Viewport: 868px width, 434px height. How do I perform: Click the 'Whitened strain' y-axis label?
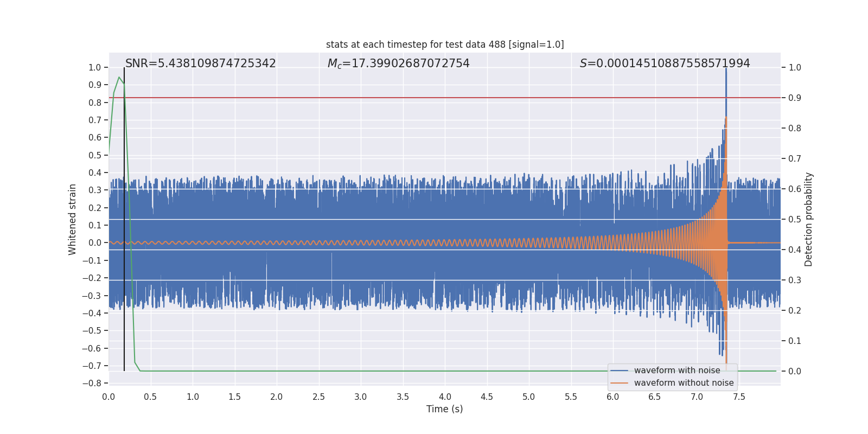tap(73, 219)
